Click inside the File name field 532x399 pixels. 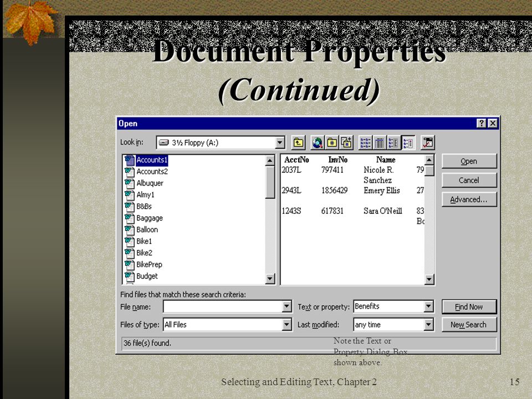click(x=223, y=306)
